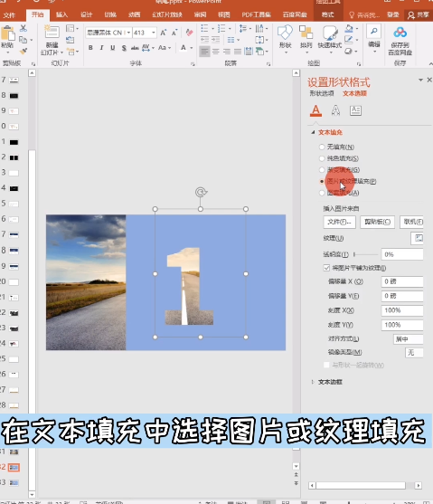Image resolution: width=433 pixels, height=504 pixels.
Task: Toggle Tile picture as texture checkbox
Action: 326,268
